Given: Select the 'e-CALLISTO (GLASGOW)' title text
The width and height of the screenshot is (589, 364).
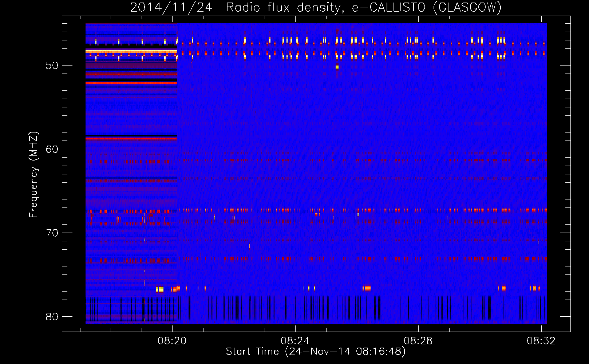Looking at the screenshot, I should click(x=427, y=7).
